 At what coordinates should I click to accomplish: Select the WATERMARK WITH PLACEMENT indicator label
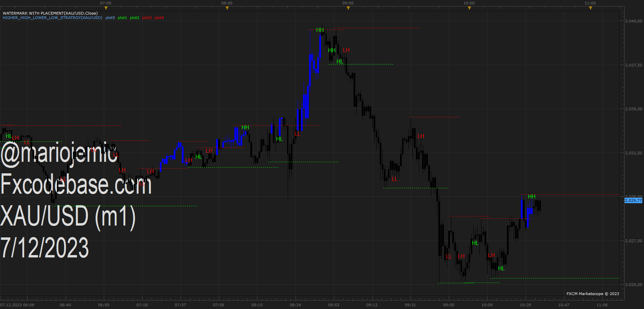[x=50, y=13]
